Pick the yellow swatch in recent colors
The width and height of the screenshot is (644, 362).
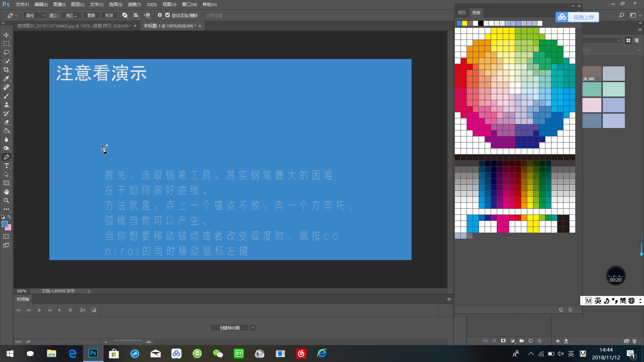tap(465, 23)
